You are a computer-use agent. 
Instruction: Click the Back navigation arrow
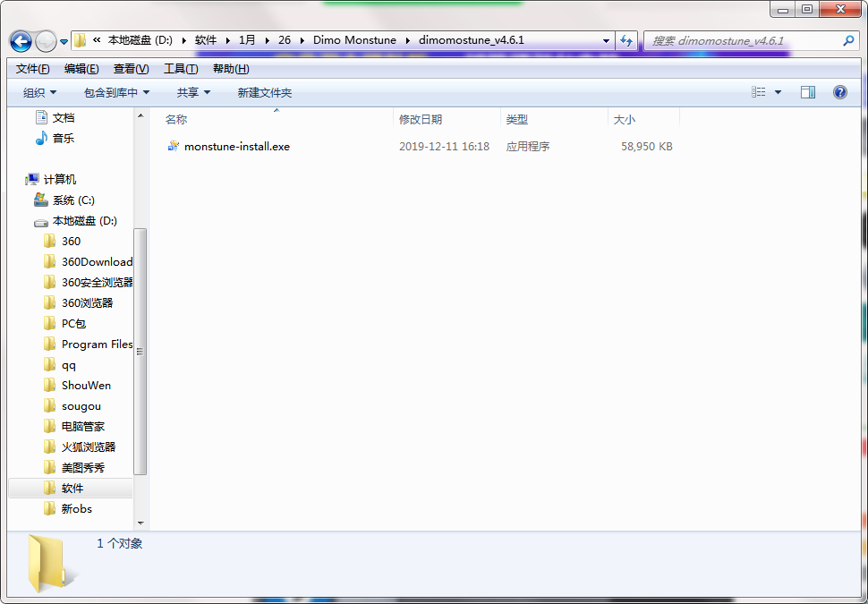click(x=21, y=41)
